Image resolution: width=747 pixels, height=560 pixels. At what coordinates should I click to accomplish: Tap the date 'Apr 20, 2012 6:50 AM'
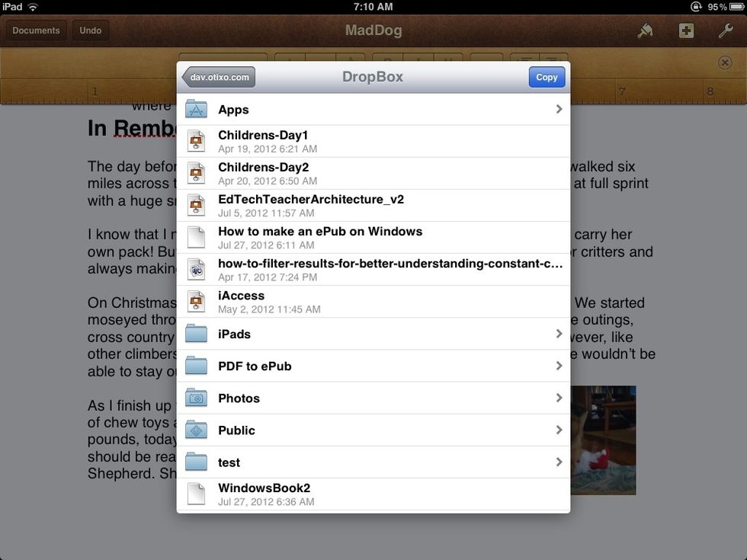click(268, 181)
